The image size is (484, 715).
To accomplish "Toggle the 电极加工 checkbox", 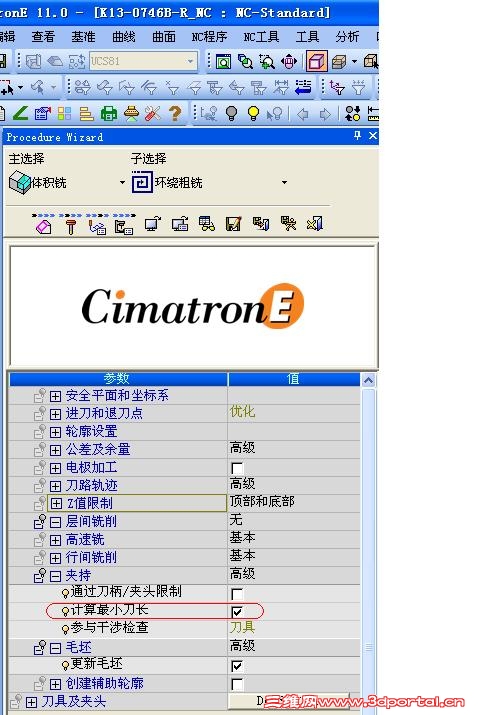I will pyautogui.click(x=237, y=468).
